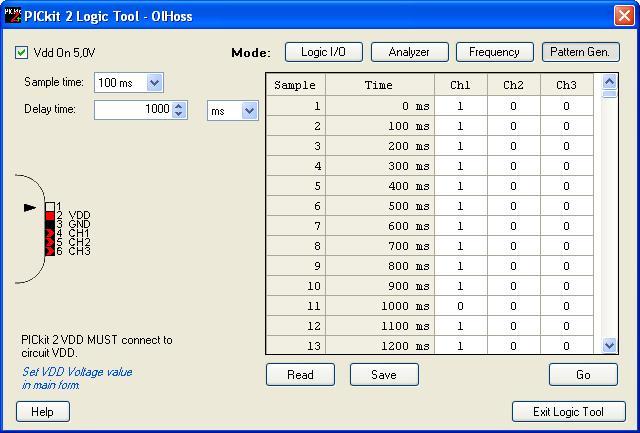Increase Delay time with up arrow
The image size is (640, 433).
(x=178, y=106)
